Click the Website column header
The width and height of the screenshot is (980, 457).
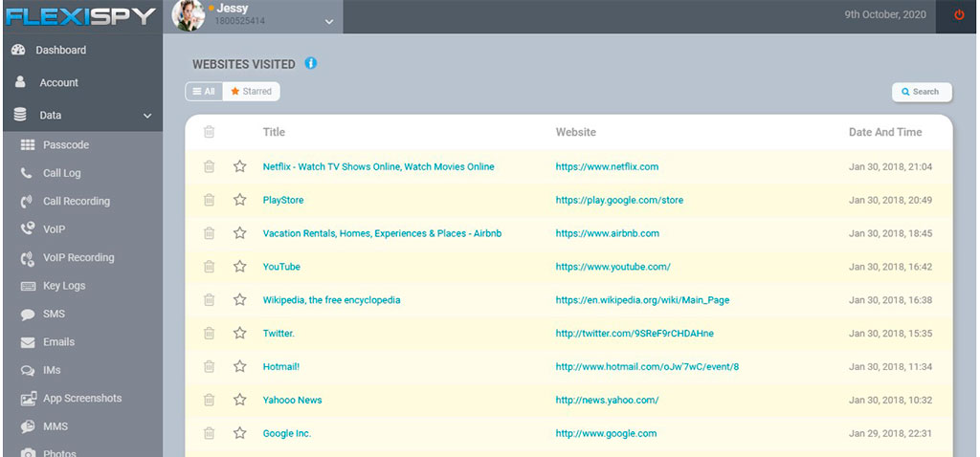(575, 132)
